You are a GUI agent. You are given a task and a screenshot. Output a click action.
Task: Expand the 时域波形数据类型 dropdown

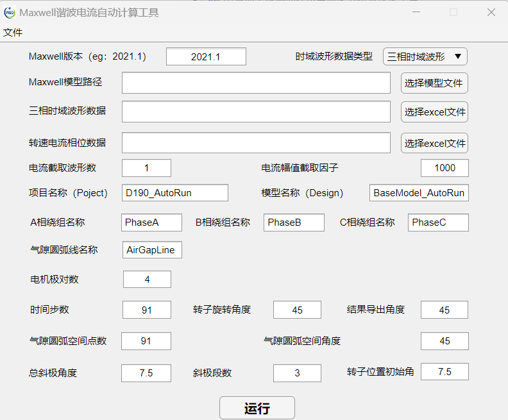[x=425, y=56]
